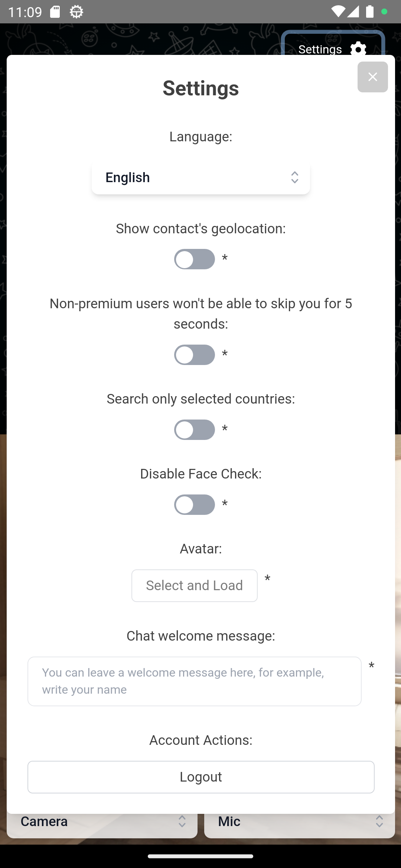Tap the Logout button
The height and width of the screenshot is (868, 401).
(x=200, y=777)
